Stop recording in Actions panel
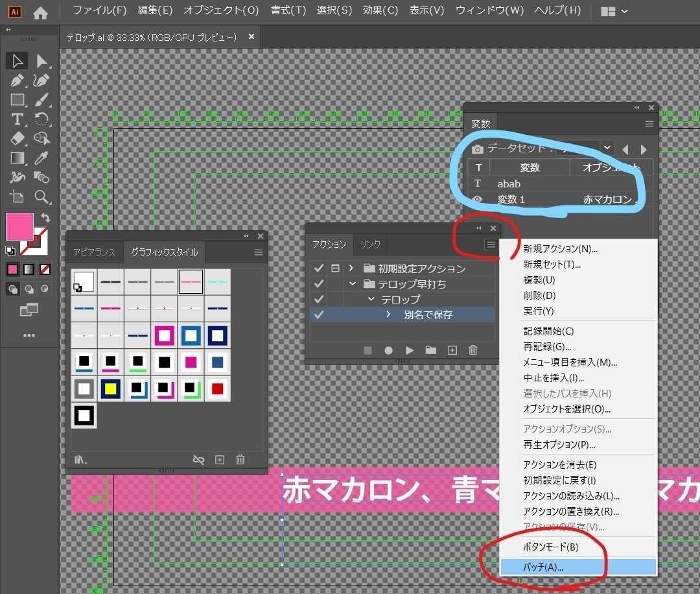This screenshot has height=594, width=700. pos(368,351)
